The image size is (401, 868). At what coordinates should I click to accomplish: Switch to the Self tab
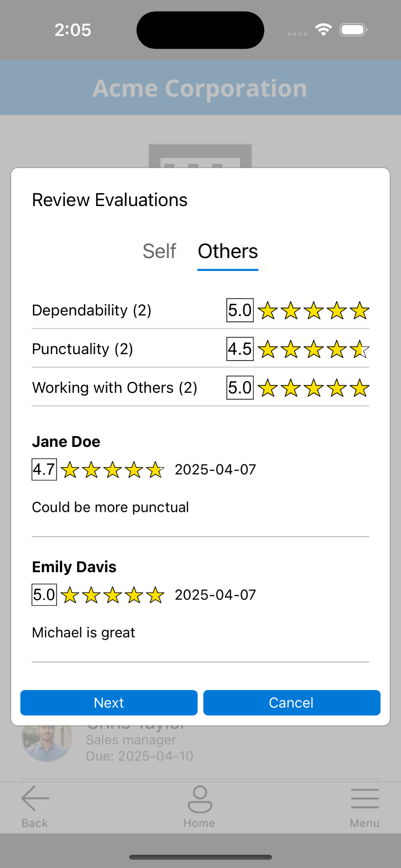click(x=159, y=251)
